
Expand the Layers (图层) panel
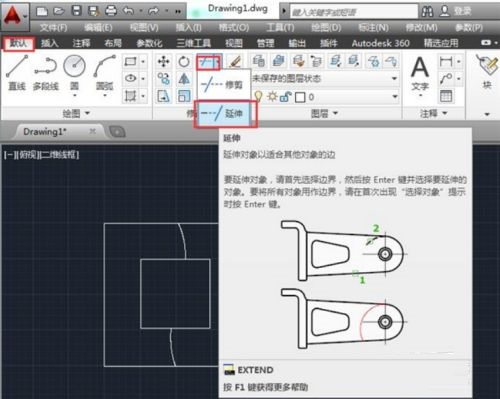324,114
